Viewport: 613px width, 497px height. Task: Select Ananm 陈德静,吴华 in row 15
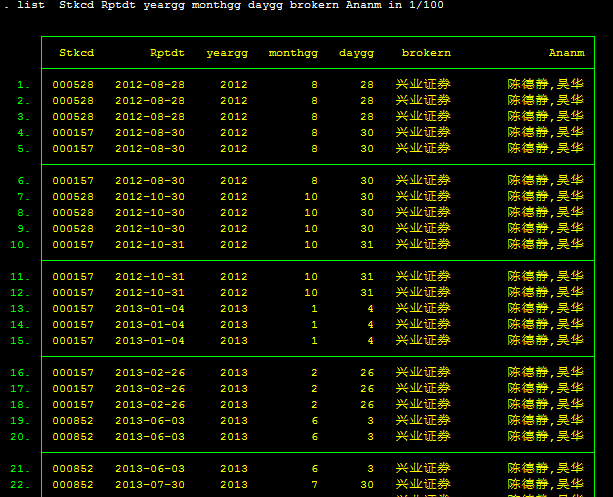545,341
